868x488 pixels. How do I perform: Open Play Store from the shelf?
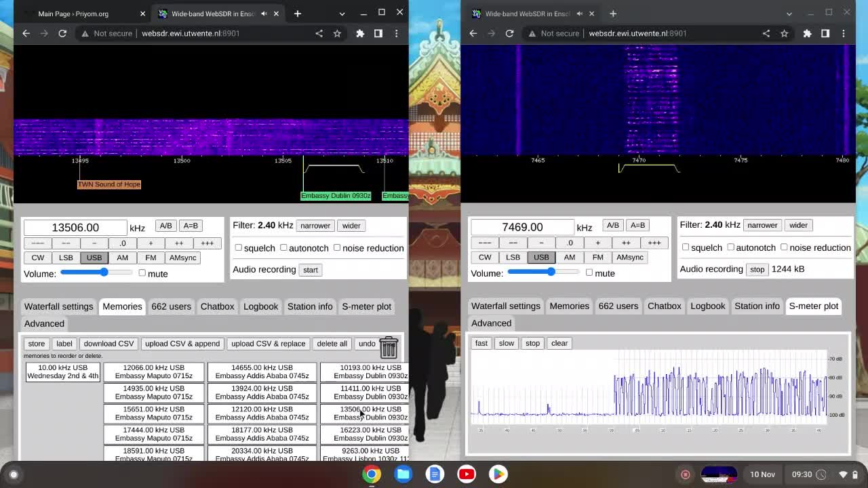[498, 474]
